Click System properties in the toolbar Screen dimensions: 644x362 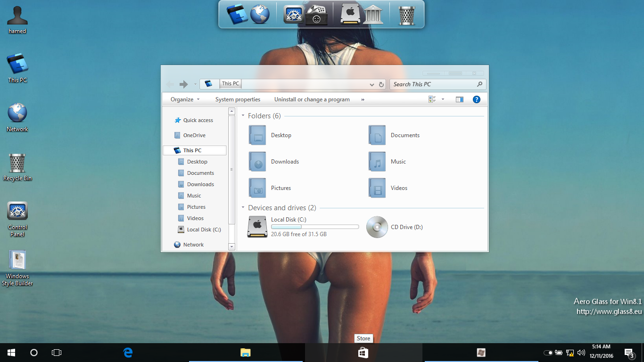tap(238, 99)
